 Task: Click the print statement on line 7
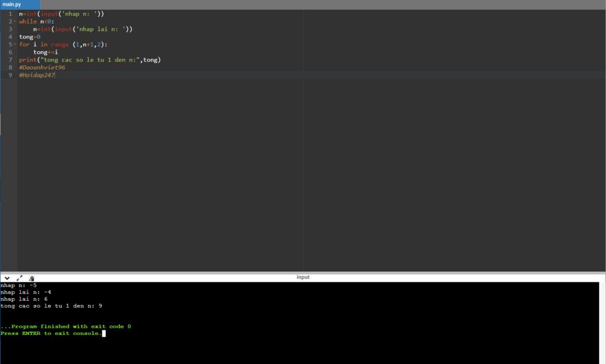tap(90, 60)
